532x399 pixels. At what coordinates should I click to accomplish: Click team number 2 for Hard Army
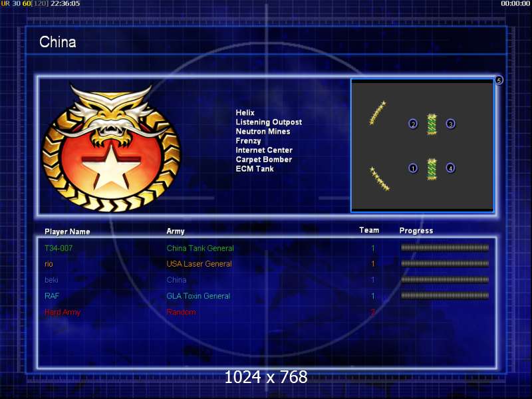click(373, 312)
